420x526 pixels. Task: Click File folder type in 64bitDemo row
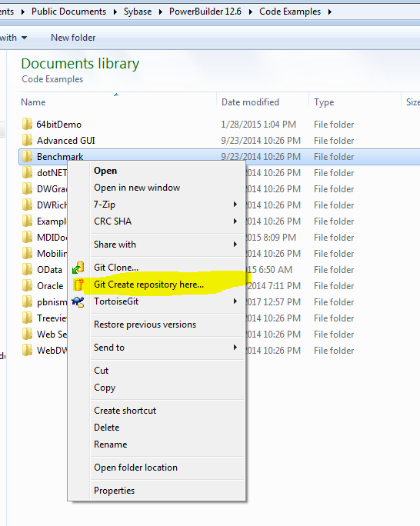pos(334,125)
